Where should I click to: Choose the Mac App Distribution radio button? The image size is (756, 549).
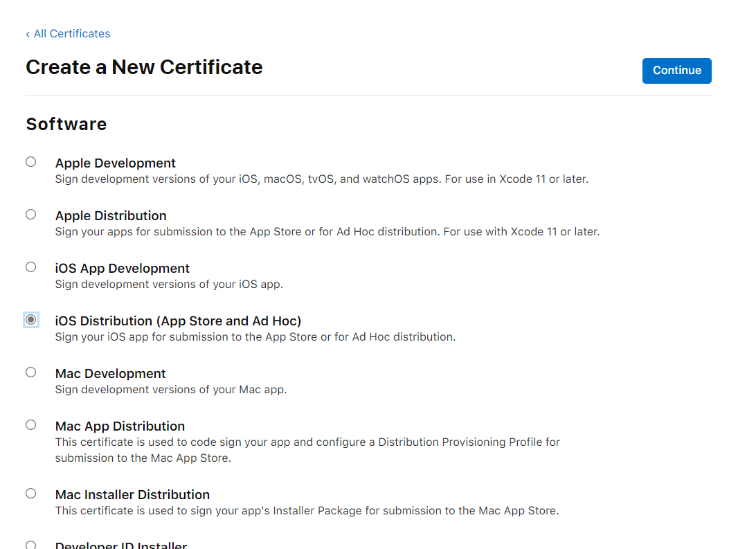[31, 425]
